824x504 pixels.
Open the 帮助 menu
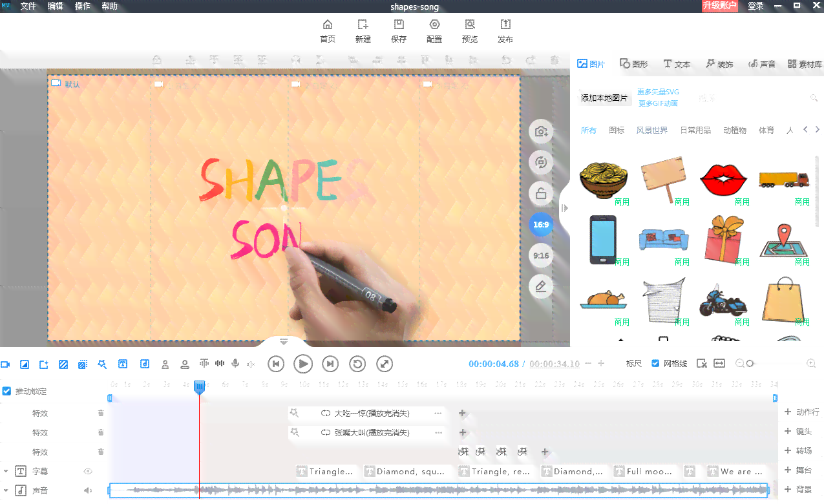click(x=110, y=6)
